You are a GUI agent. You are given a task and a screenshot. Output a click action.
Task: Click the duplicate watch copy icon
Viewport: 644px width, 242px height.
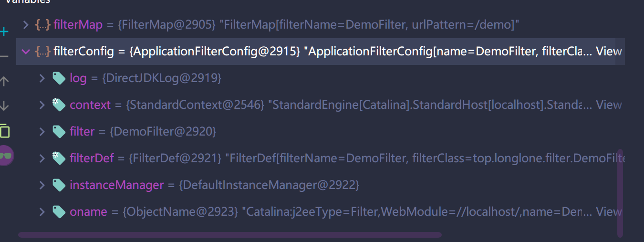point(4,130)
